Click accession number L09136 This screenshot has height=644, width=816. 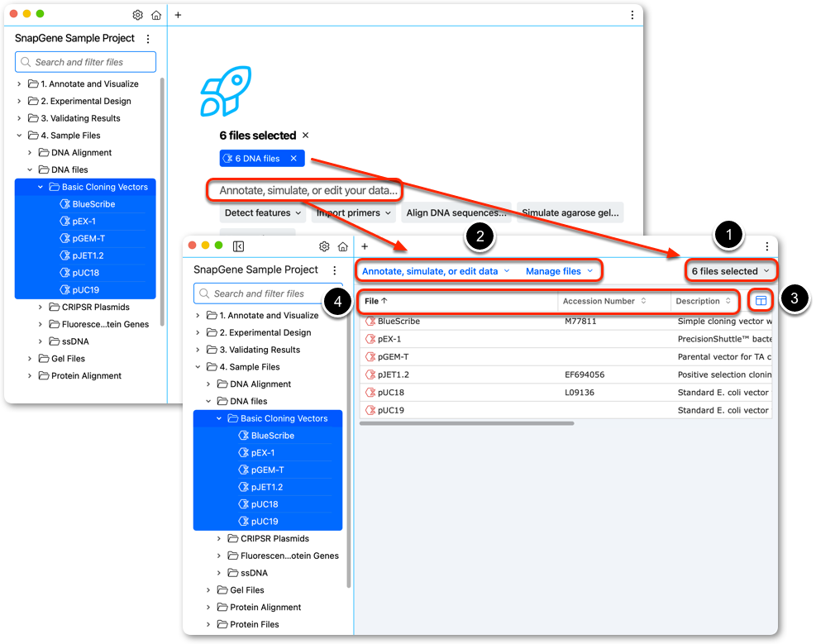(580, 392)
